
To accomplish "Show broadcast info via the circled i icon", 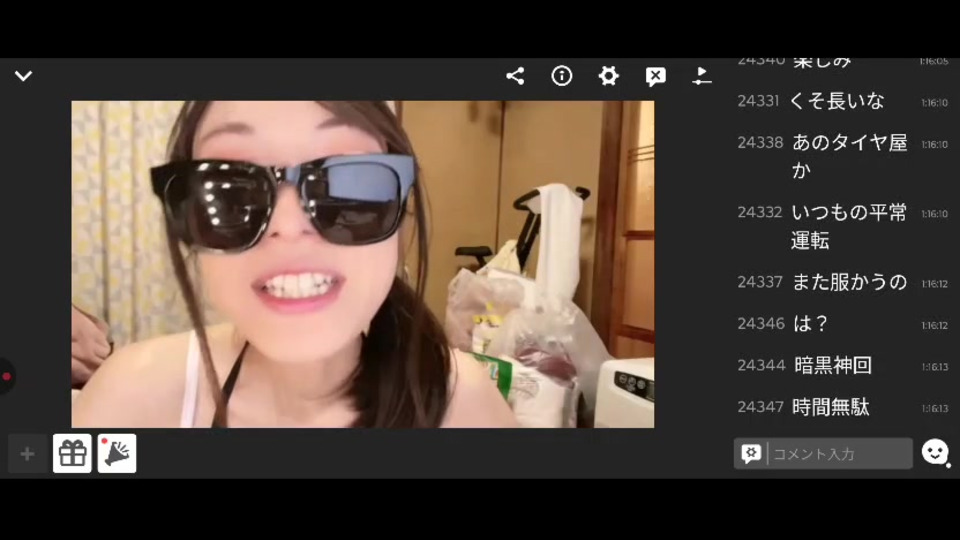I will (561, 76).
